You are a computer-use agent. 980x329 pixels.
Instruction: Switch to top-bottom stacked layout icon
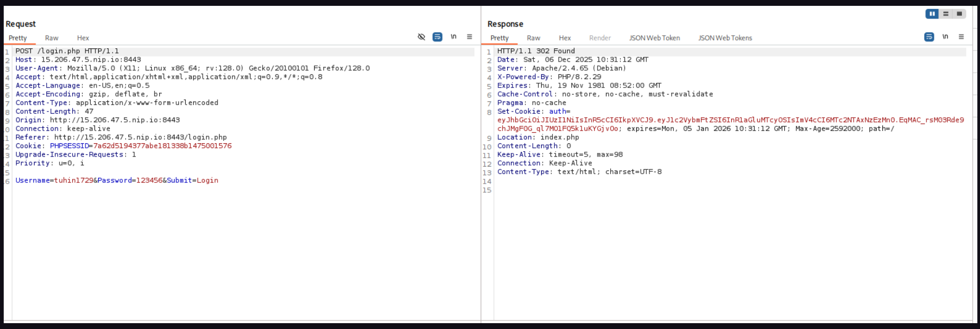(x=946, y=14)
